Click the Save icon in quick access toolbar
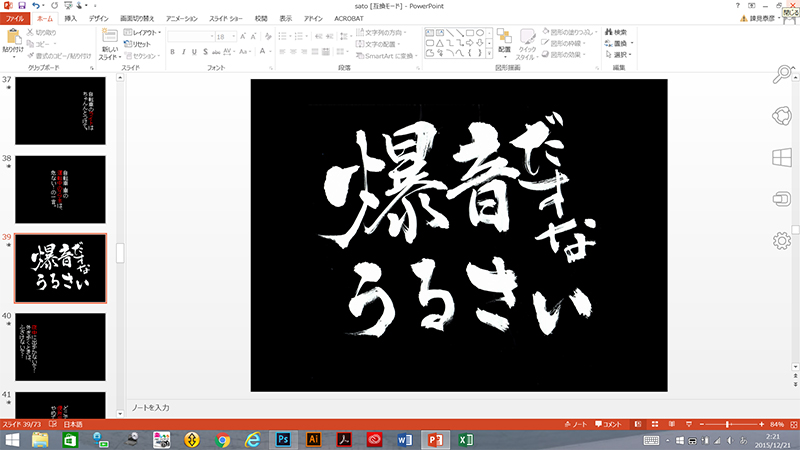The image size is (800, 450). [x=22, y=6]
